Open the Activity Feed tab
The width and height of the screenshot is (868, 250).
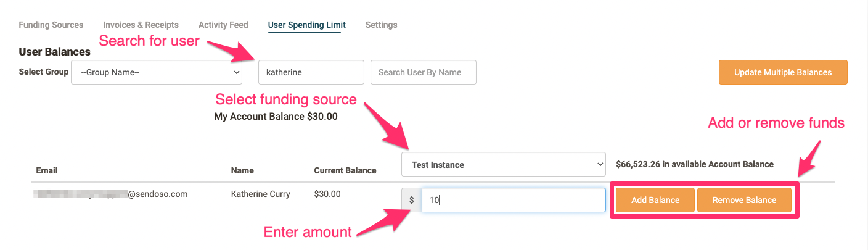[223, 25]
